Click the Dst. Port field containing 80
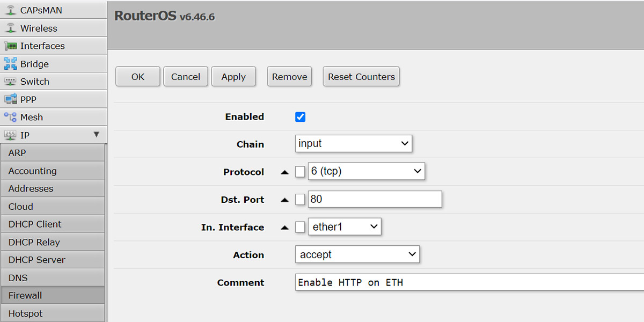The image size is (644, 322). 375,199
